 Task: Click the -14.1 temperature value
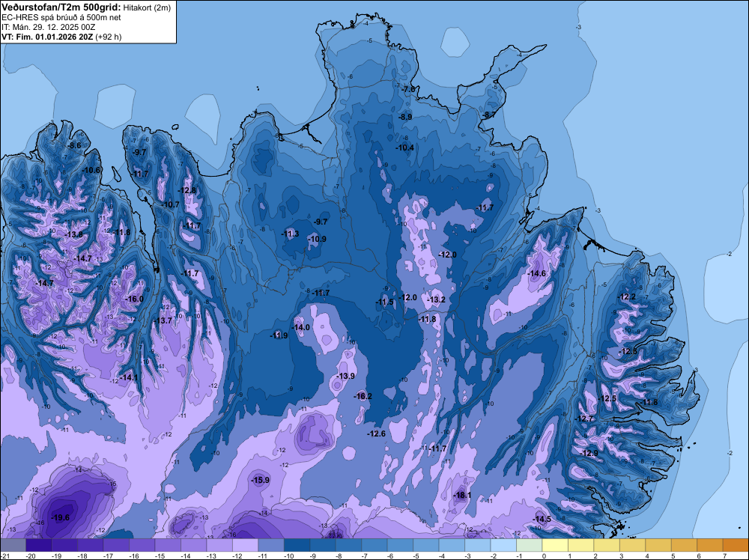(128, 377)
